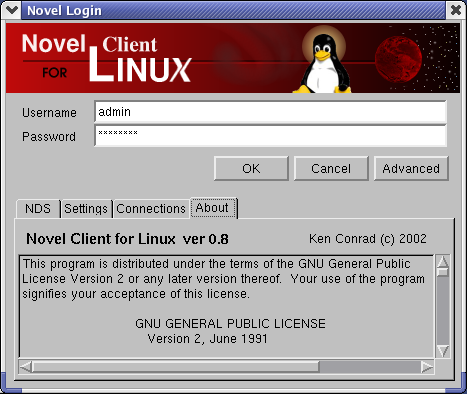Click 'signifies your acceptance of this license' line
The width and height of the screenshot is (467, 394).
(x=136, y=294)
